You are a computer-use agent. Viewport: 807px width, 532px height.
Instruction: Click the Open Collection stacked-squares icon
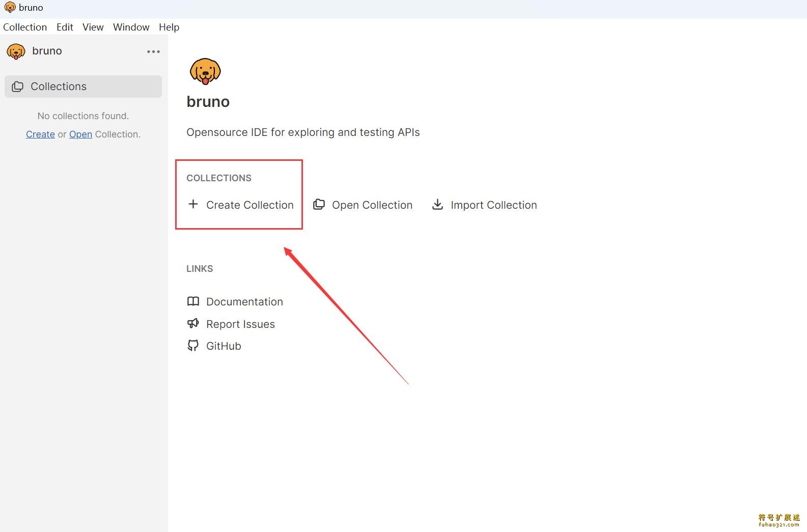[319, 205]
